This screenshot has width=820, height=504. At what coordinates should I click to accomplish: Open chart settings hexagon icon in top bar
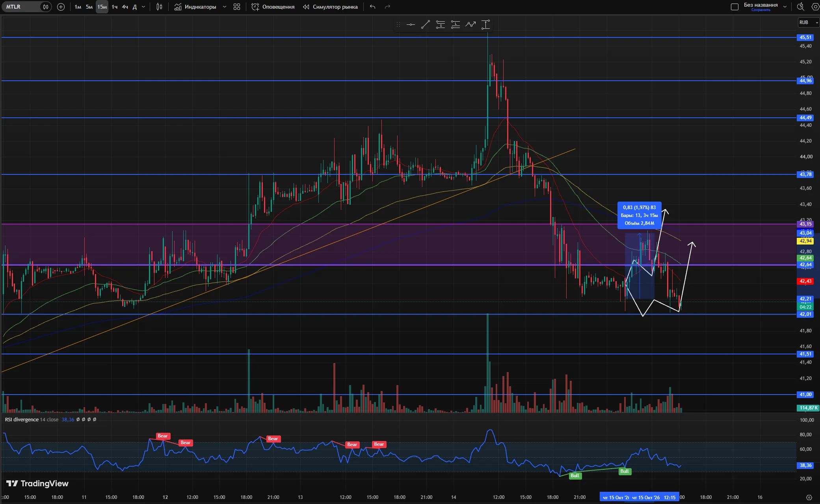tap(815, 7)
